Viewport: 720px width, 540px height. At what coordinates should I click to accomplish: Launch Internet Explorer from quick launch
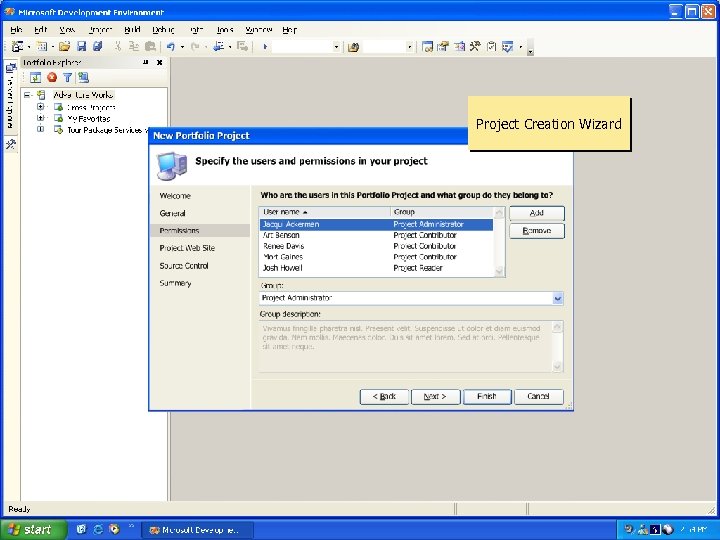pos(98,529)
